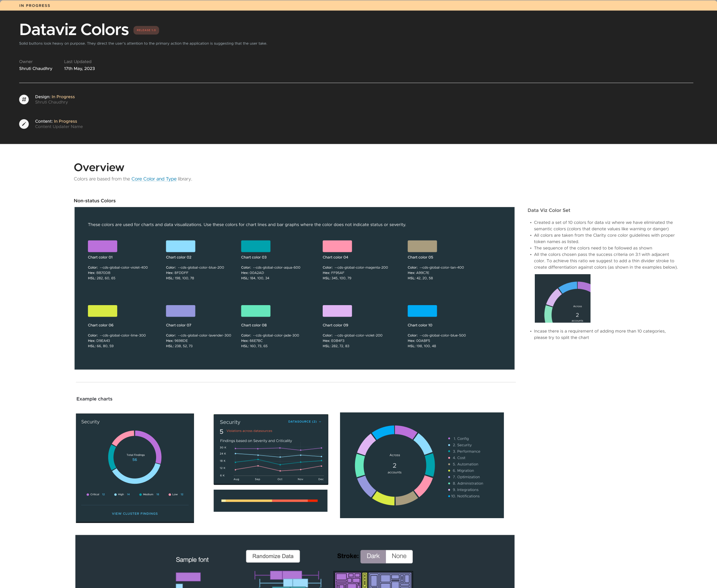Click the Design status icon

pos(24,99)
